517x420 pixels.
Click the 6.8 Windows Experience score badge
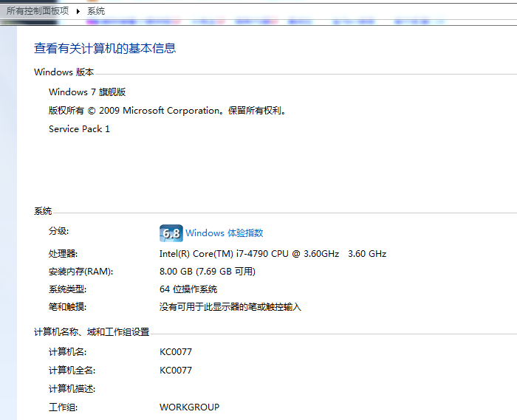click(x=171, y=233)
